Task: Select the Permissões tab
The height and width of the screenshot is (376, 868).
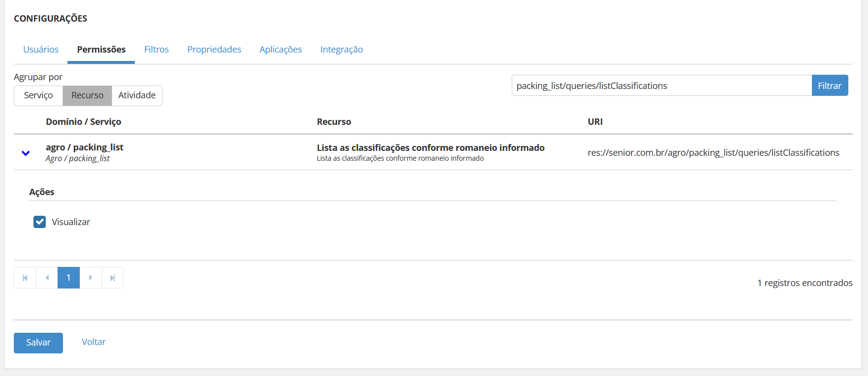Action: (x=101, y=49)
